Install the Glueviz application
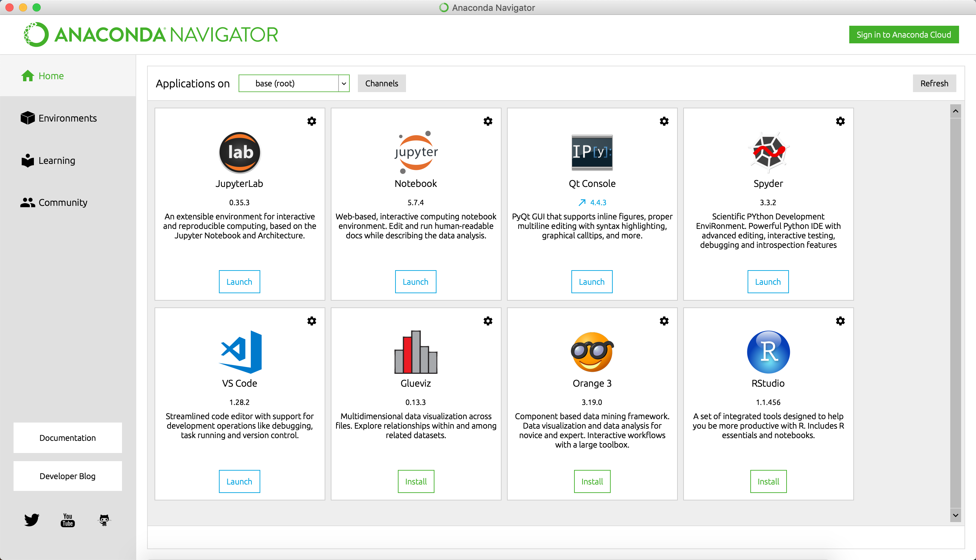This screenshot has height=560, width=976. coord(415,481)
